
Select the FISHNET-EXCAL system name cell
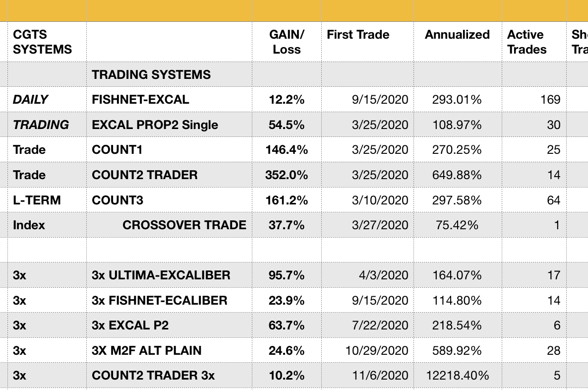click(x=141, y=100)
